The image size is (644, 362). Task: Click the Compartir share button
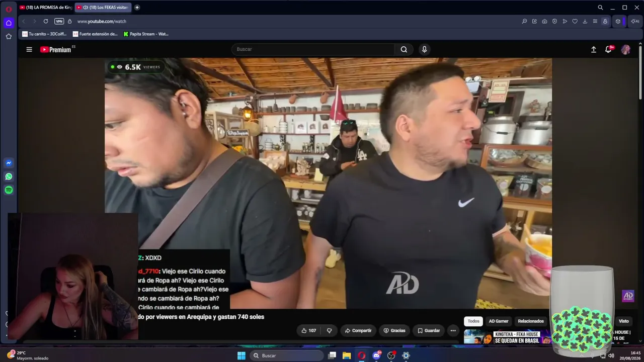(358, 330)
